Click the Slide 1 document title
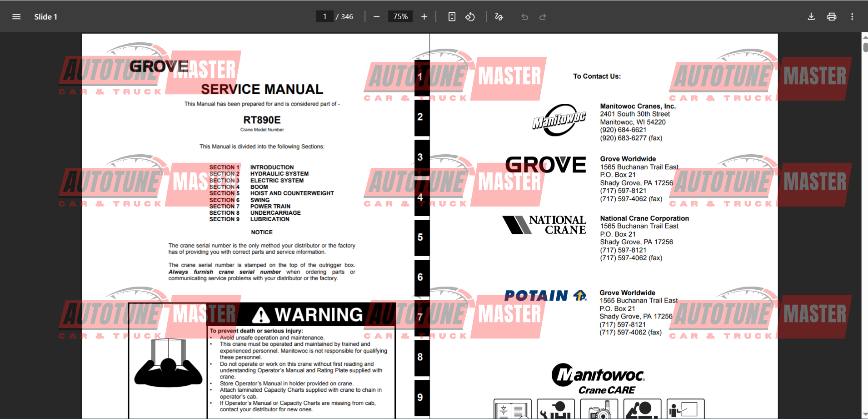This screenshot has width=868, height=419. coord(45,17)
